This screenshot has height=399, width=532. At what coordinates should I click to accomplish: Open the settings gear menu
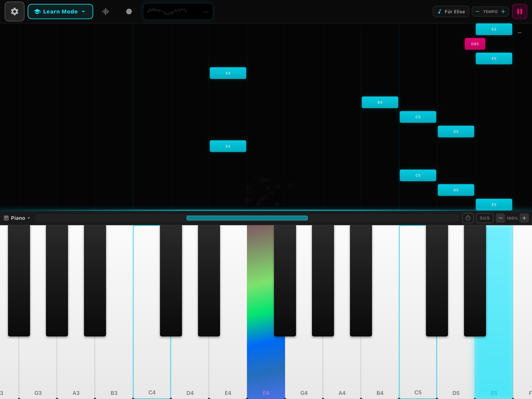click(14, 11)
